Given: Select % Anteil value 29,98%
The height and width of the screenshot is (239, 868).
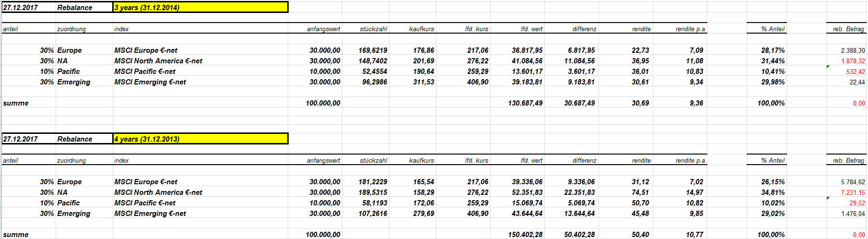Looking at the screenshot, I should (773, 82).
